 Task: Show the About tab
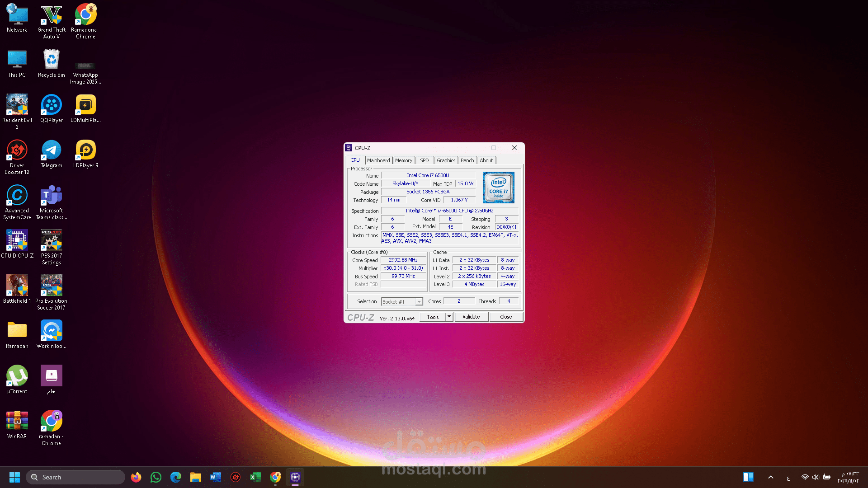pyautogui.click(x=486, y=160)
